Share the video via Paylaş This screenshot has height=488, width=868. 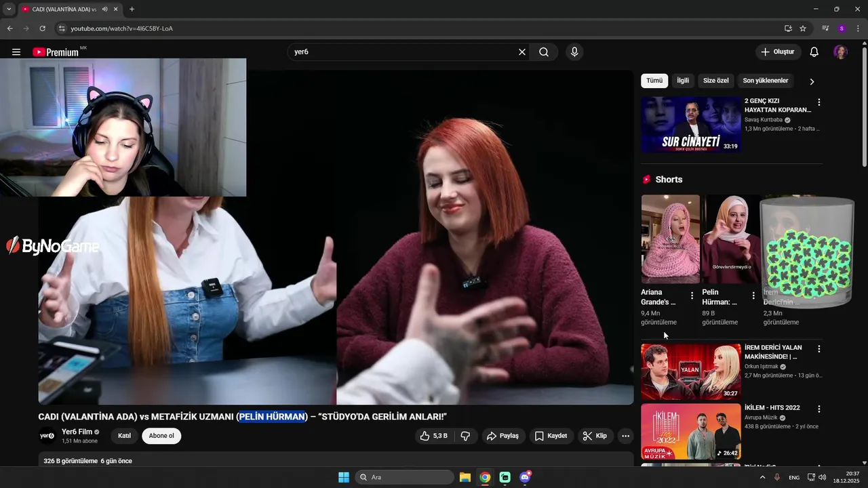pyautogui.click(x=502, y=436)
